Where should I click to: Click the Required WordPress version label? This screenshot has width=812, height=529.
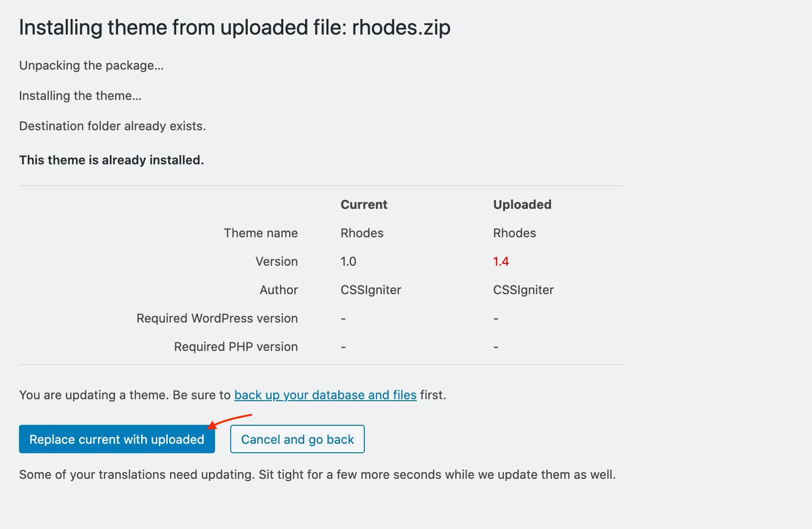(217, 318)
